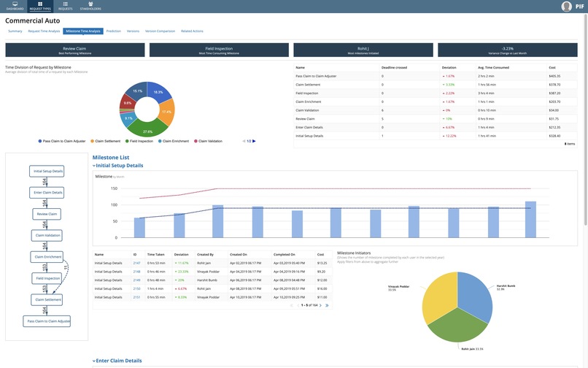Click the Review Claim best milestone card
Viewport: 588px width, 368px height.
[75, 50]
